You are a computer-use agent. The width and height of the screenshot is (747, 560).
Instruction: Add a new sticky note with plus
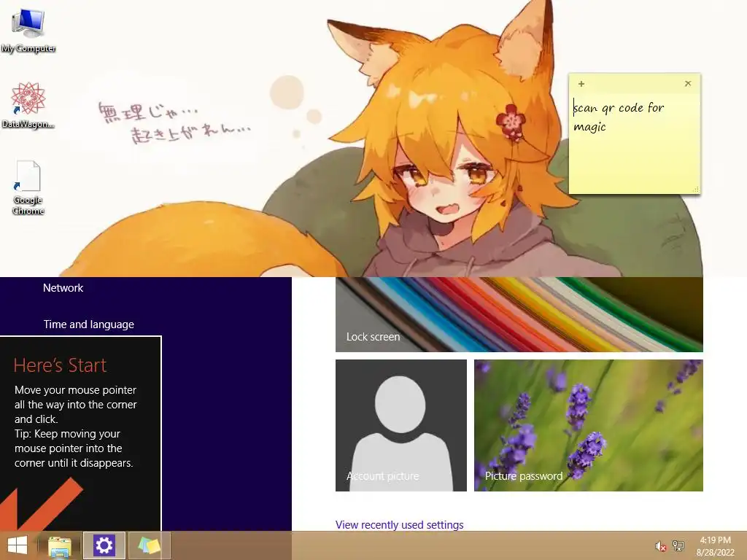click(x=581, y=84)
